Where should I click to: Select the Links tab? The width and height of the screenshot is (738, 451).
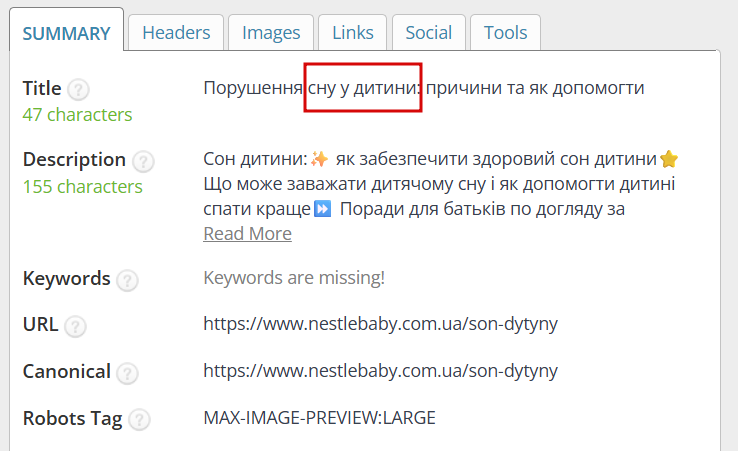353,32
